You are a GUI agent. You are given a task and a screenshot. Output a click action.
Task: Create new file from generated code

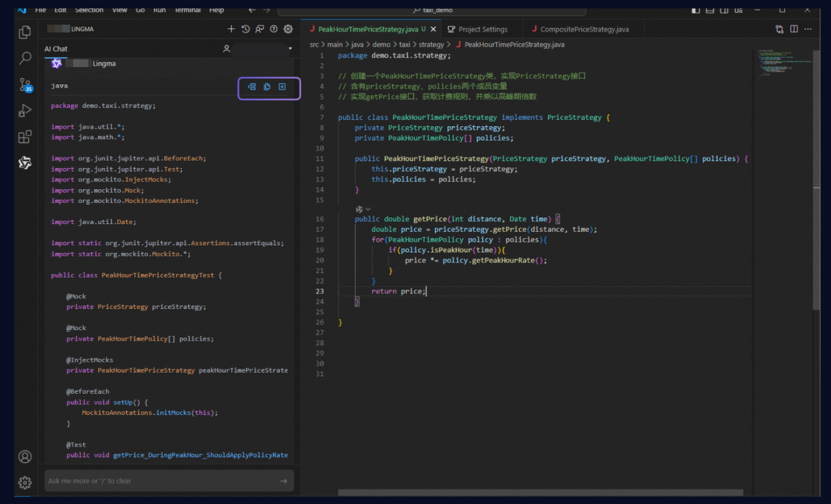pos(282,87)
